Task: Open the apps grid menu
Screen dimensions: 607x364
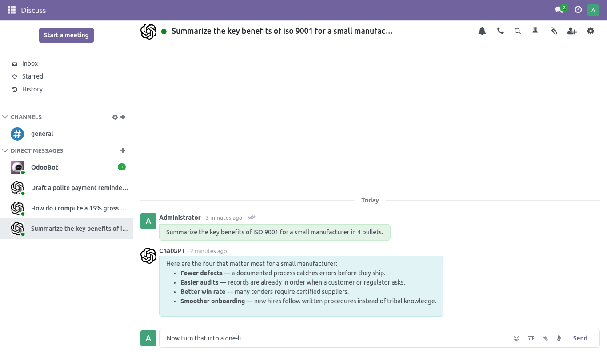Action: (12, 10)
